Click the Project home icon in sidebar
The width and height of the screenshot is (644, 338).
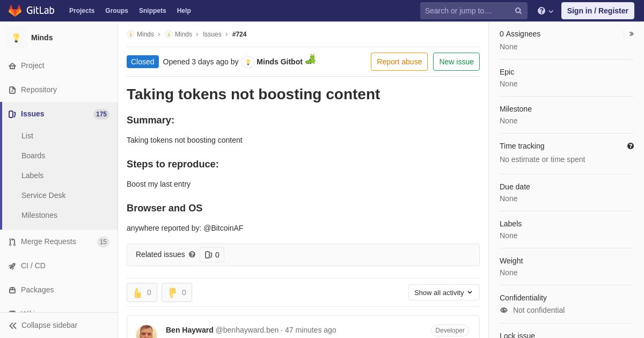pos(12,66)
